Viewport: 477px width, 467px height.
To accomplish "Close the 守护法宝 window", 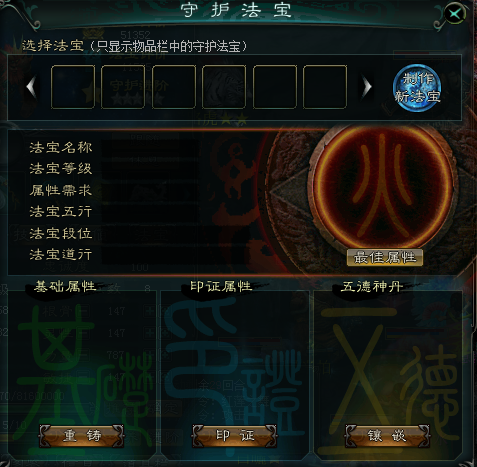I will (455, 14).
